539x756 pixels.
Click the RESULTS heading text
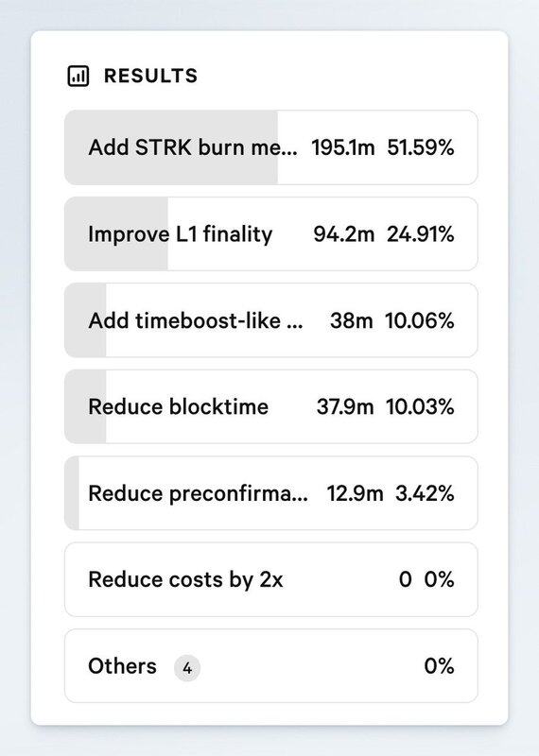151,77
